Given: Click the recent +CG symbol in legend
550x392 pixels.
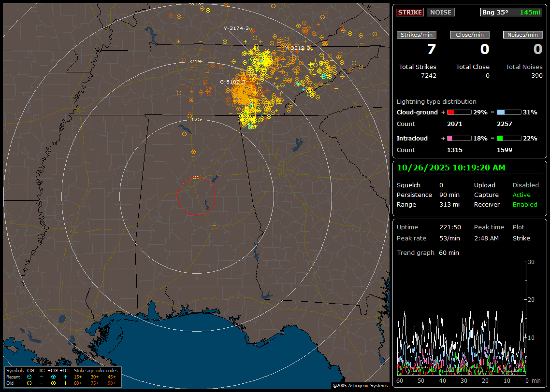Looking at the screenshot, I should click(53, 377).
